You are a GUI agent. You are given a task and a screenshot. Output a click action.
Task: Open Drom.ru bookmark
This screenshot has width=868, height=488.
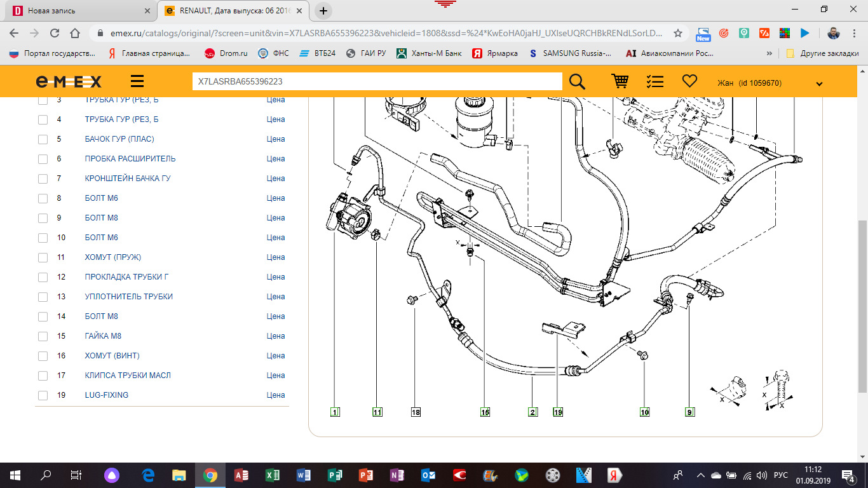tap(226, 53)
